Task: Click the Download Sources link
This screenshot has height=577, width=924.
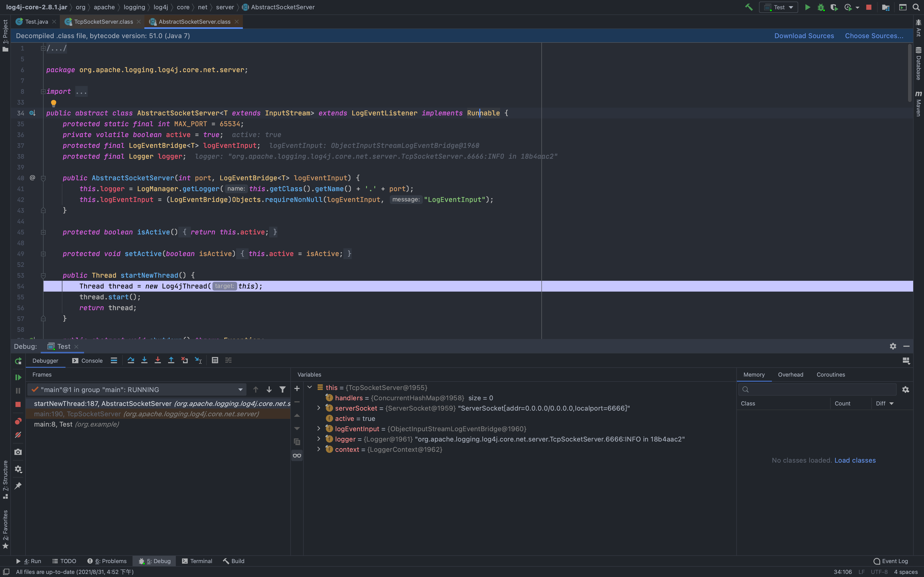Action: pos(804,36)
